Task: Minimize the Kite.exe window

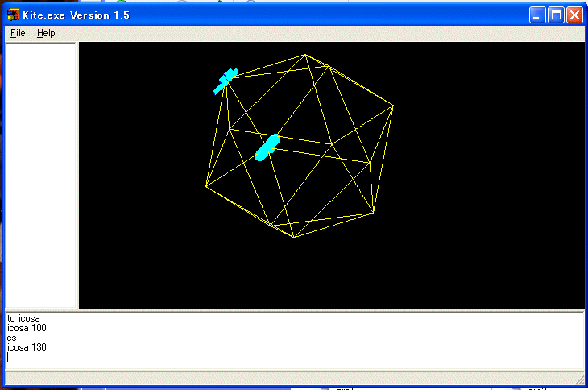Action: point(537,15)
